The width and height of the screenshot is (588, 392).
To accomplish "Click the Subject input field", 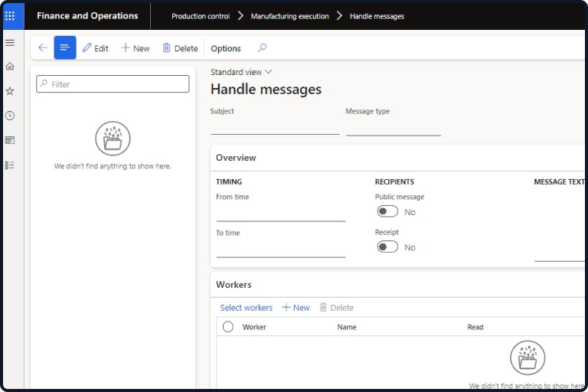I will [275, 128].
